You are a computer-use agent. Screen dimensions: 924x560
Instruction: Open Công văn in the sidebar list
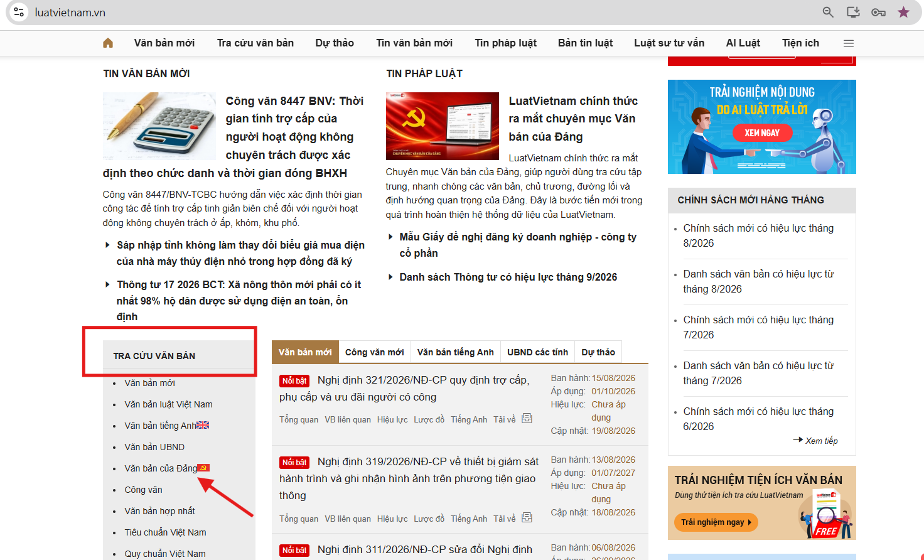[143, 490]
